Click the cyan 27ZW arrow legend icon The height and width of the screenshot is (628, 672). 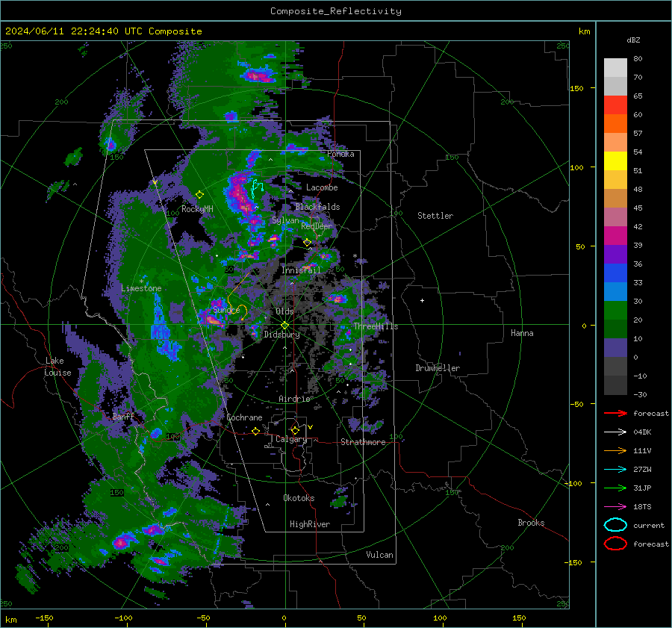615,470
